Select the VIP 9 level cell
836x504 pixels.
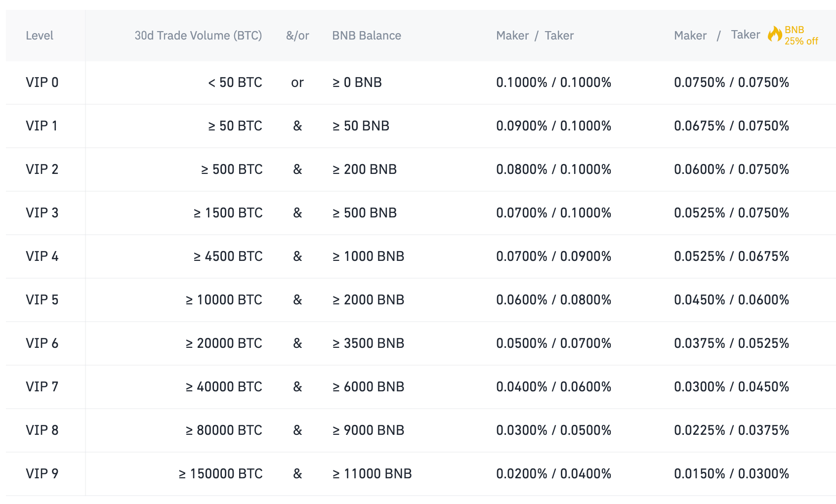[42, 474]
